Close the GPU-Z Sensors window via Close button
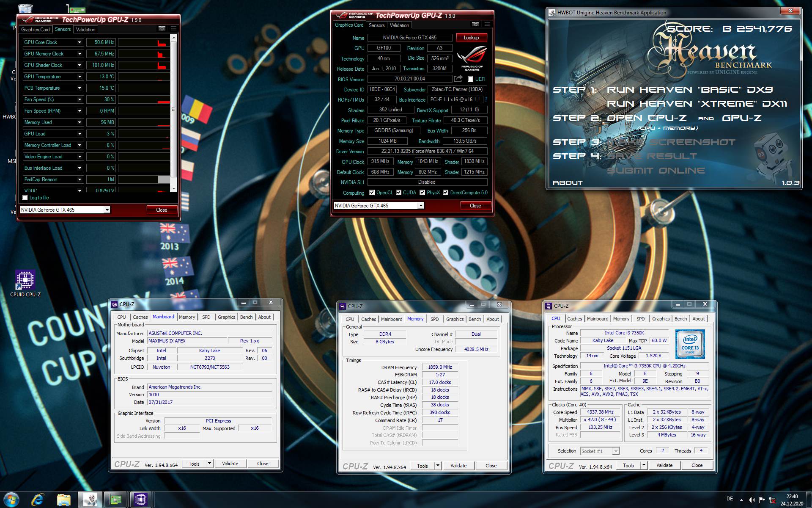 coord(162,210)
